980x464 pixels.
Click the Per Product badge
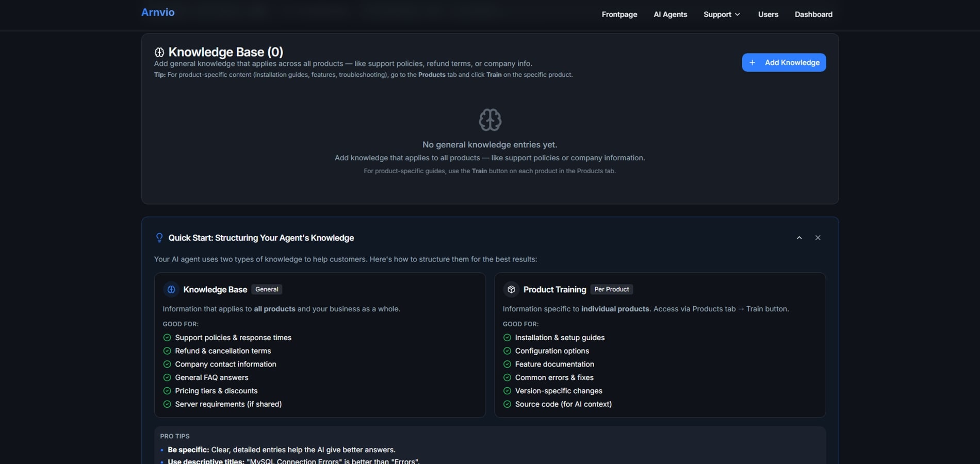pos(611,289)
